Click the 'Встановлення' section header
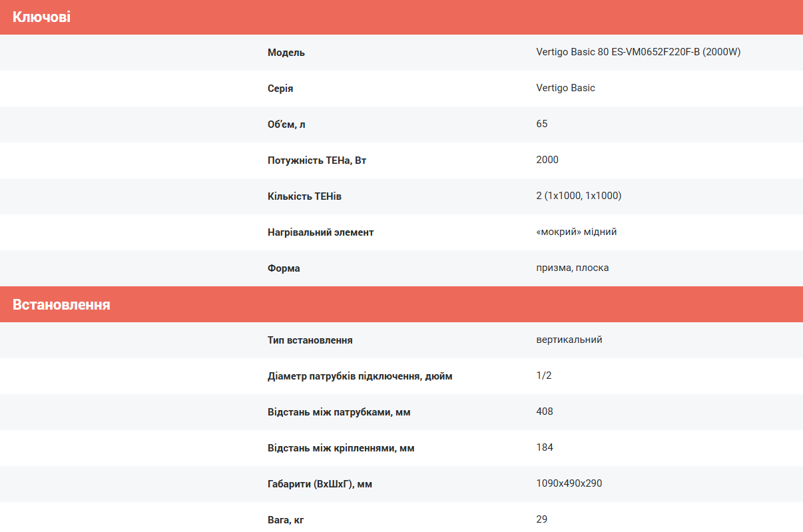The height and width of the screenshot is (532, 803). (x=401, y=304)
